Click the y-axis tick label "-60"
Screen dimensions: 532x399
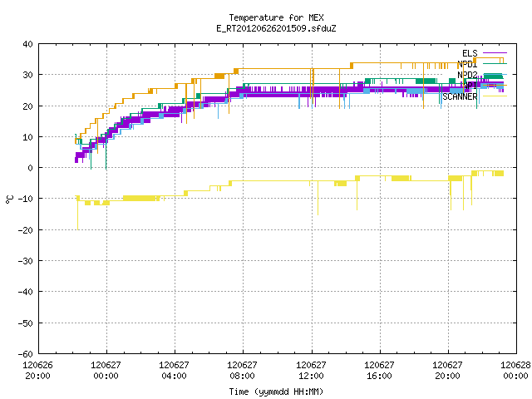point(26,354)
